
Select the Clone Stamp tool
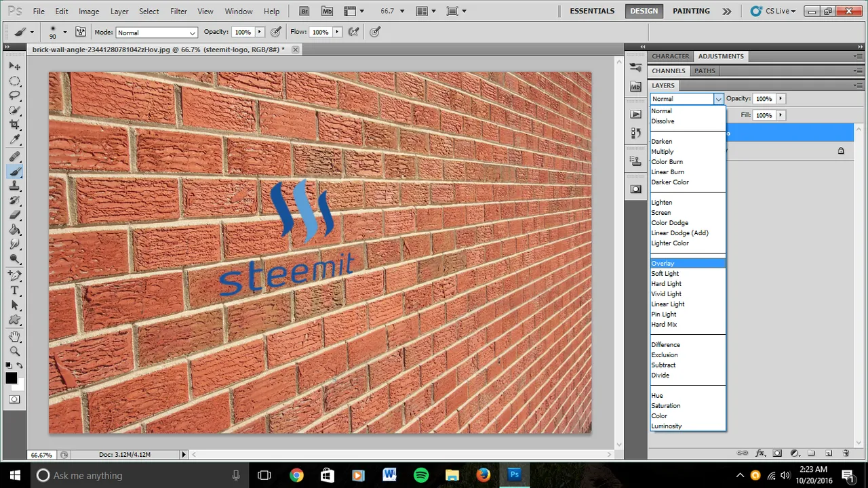[x=15, y=186]
